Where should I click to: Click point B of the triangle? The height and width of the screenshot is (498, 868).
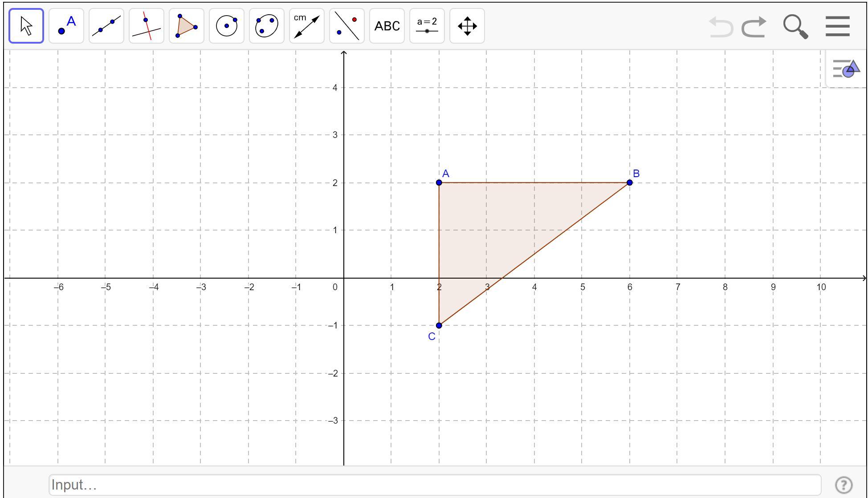point(629,182)
